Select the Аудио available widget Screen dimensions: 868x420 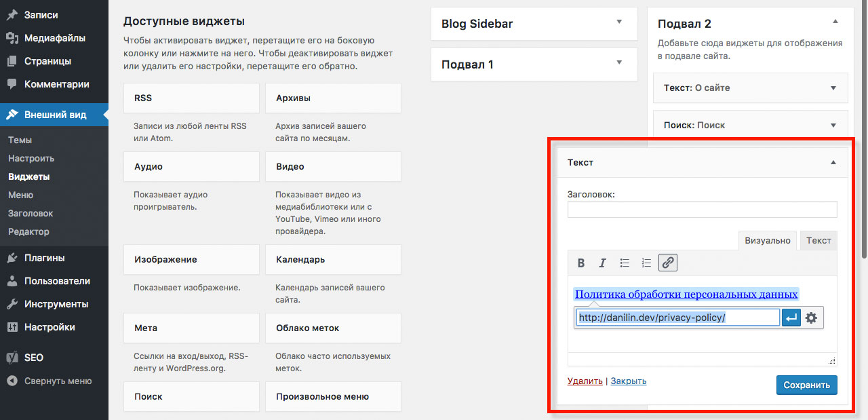point(192,166)
